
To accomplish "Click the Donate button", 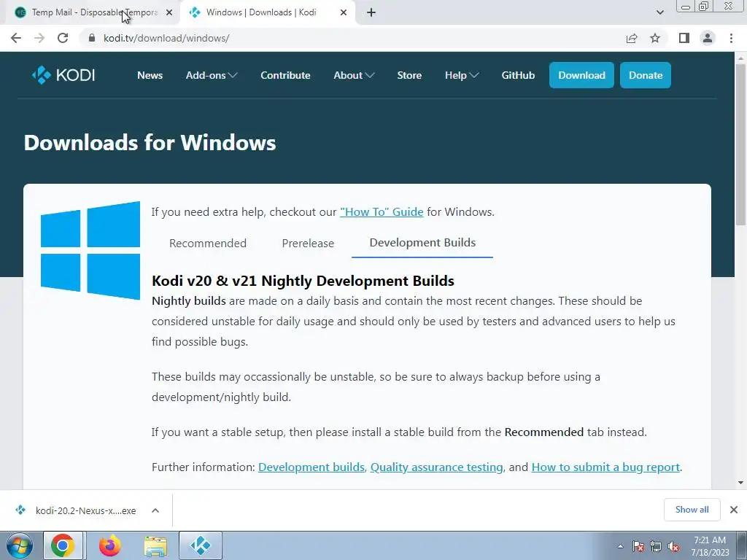I will pos(646,75).
